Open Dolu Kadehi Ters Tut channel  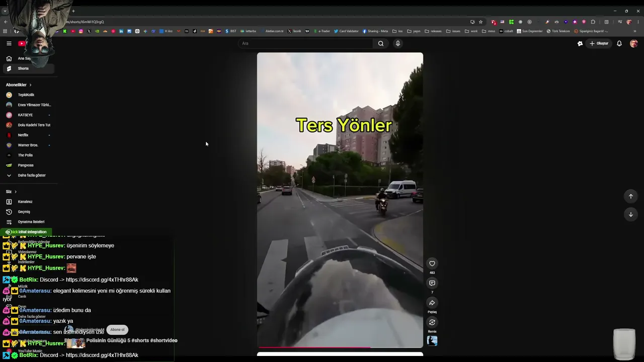click(x=28, y=125)
